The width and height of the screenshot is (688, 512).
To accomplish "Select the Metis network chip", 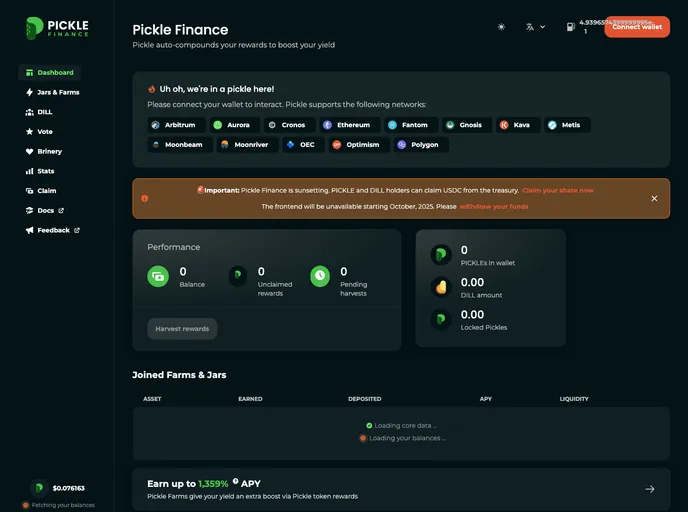I will 567,125.
